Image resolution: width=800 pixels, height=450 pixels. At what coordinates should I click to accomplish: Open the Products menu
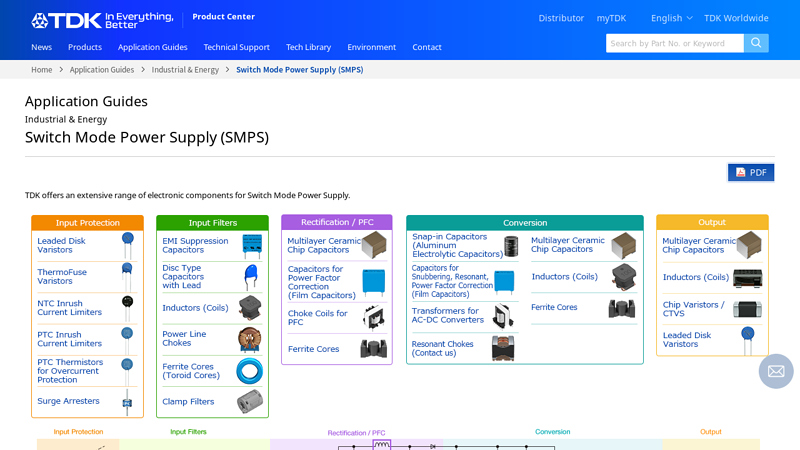point(85,47)
